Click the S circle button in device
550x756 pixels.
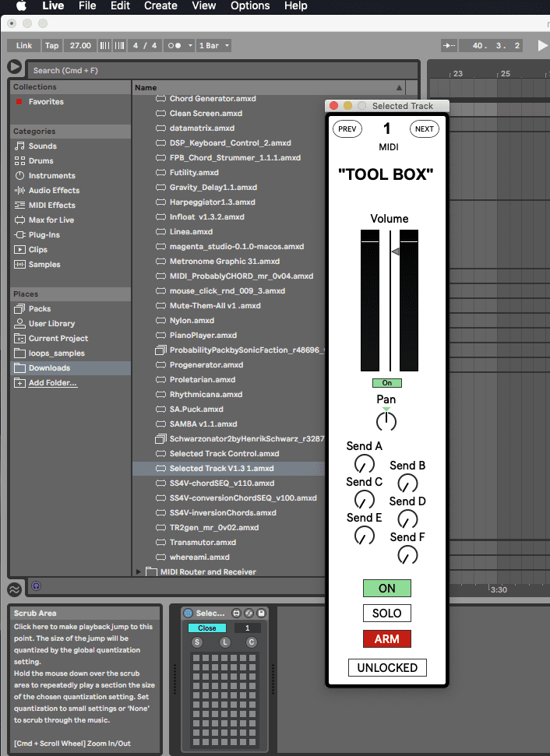(197, 642)
